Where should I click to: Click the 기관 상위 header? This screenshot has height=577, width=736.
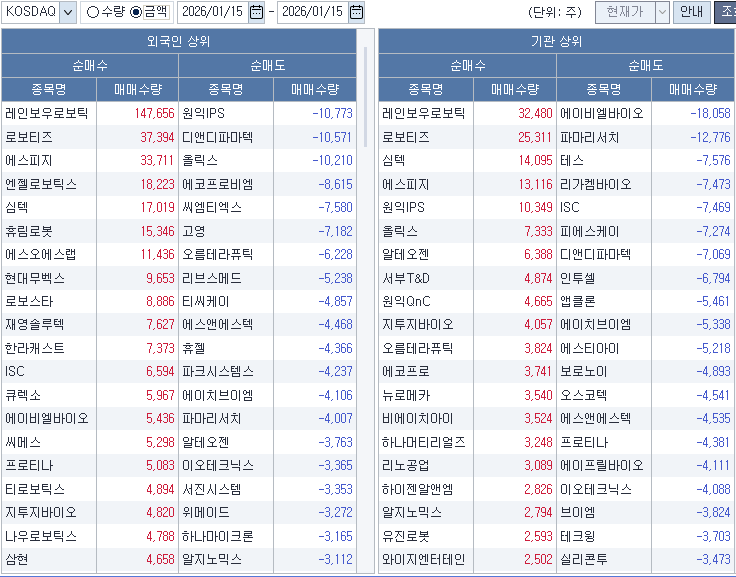tap(556, 41)
